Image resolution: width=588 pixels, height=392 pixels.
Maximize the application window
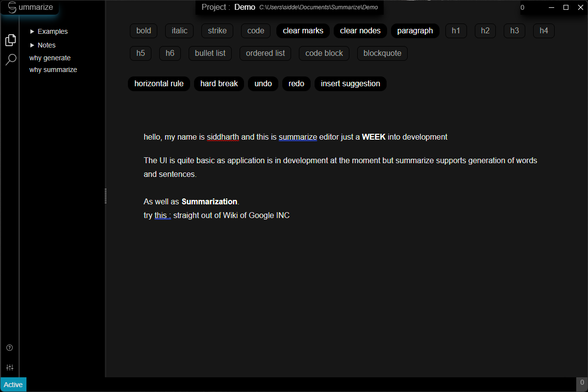(x=566, y=7)
